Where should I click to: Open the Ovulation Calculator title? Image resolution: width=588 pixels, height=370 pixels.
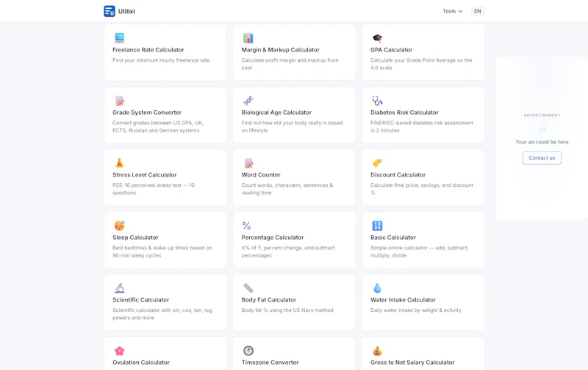(x=141, y=363)
